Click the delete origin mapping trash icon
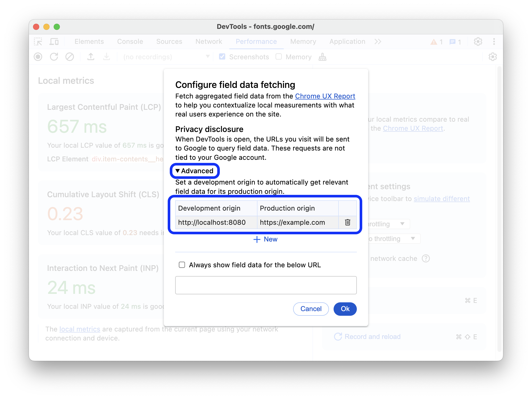This screenshot has height=399, width=532. 347,222
